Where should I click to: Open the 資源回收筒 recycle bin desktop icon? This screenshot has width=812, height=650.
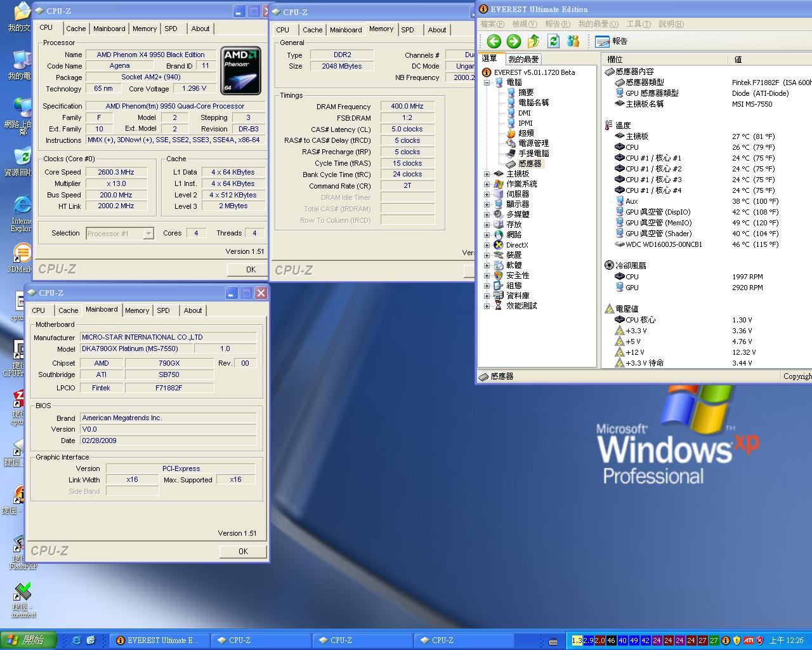(21, 161)
